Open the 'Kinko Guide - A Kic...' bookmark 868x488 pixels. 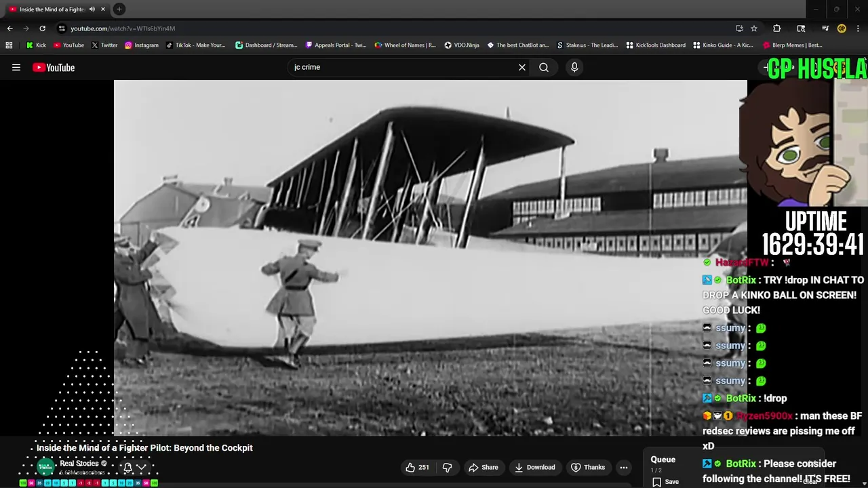[723, 45]
